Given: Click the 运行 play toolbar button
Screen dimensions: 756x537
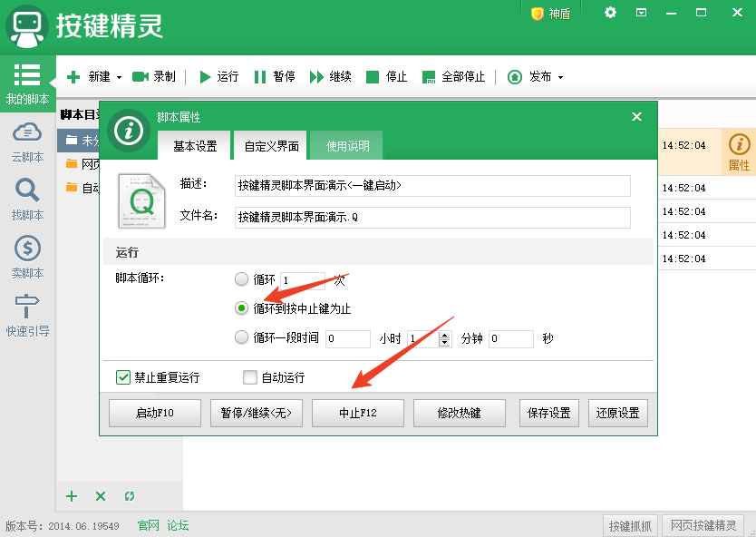Looking at the screenshot, I should click(219, 77).
